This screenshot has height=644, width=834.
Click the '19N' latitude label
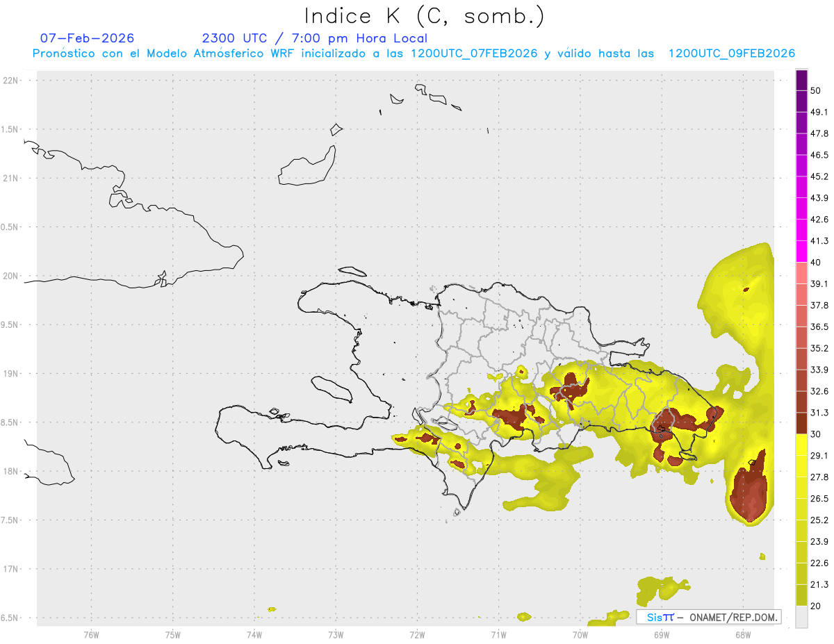click(x=12, y=373)
